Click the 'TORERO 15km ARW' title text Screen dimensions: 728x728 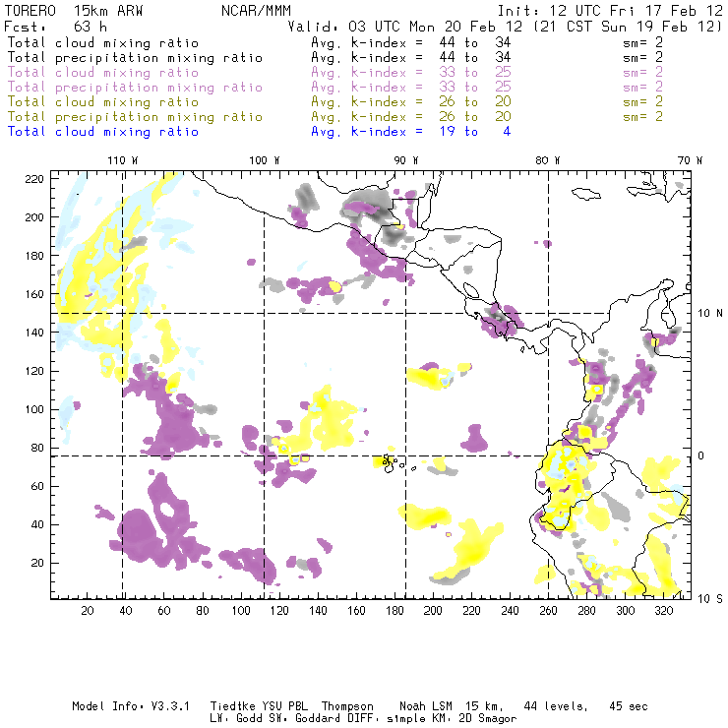pos(74,10)
